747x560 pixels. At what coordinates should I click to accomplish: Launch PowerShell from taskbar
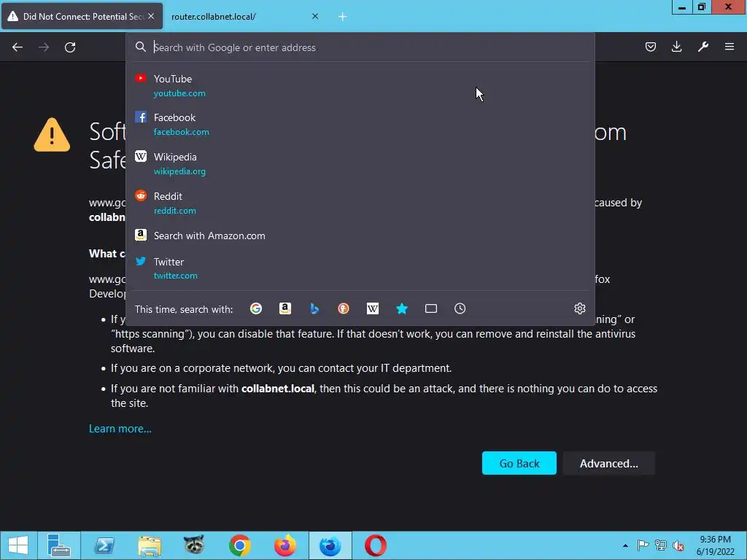point(104,545)
